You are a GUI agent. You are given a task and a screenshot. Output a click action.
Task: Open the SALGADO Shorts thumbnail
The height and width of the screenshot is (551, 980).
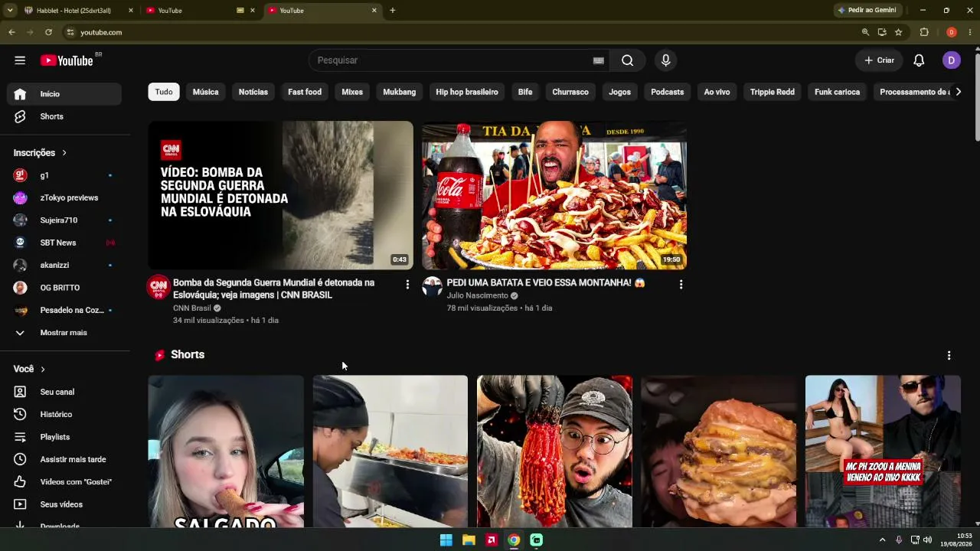226,452
